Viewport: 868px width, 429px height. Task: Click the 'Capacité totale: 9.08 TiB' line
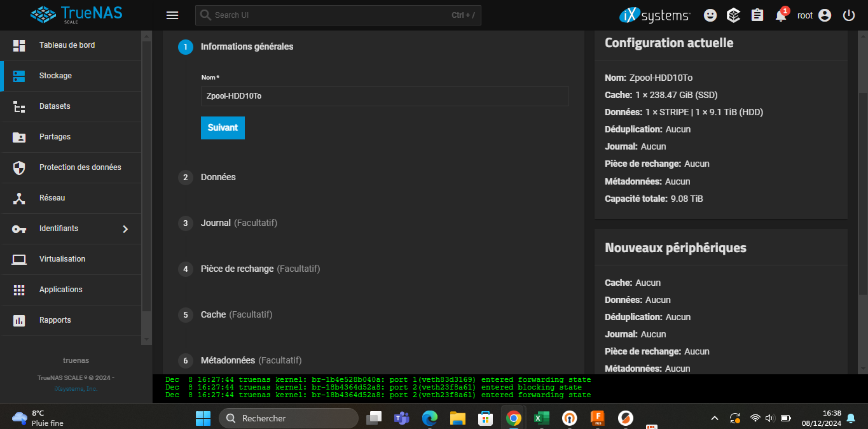coord(654,199)
